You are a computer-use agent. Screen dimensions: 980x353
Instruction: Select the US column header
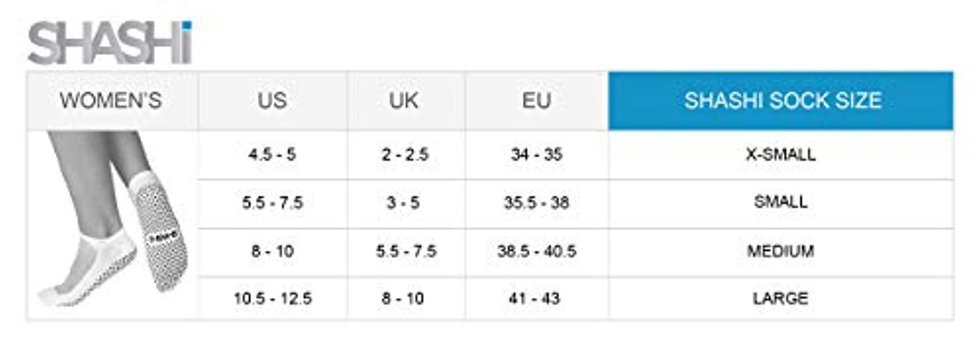(272, 101)
